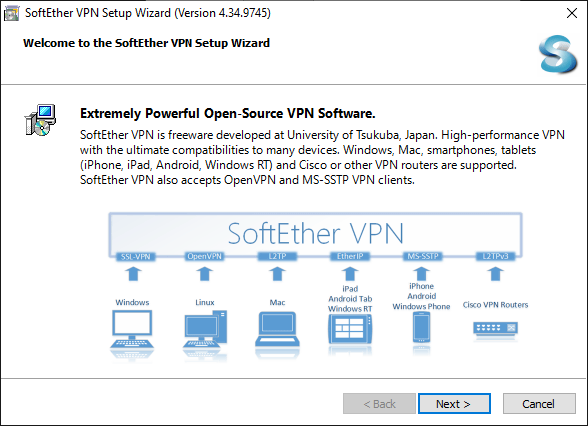Image resolution: width=588 pixels, height=426 pixels.
Task: Click the SSL-VPN protocol label
Action: point(135,256)
